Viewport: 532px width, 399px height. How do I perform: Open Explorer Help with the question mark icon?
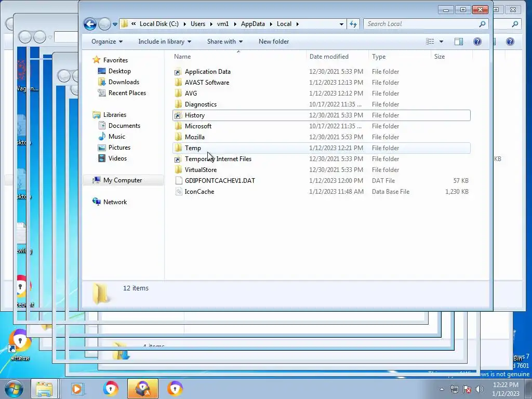point(477,42)
